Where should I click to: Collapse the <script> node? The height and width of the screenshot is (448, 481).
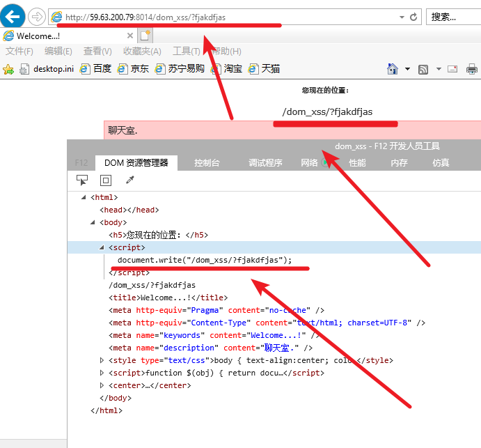pos(102,247)
